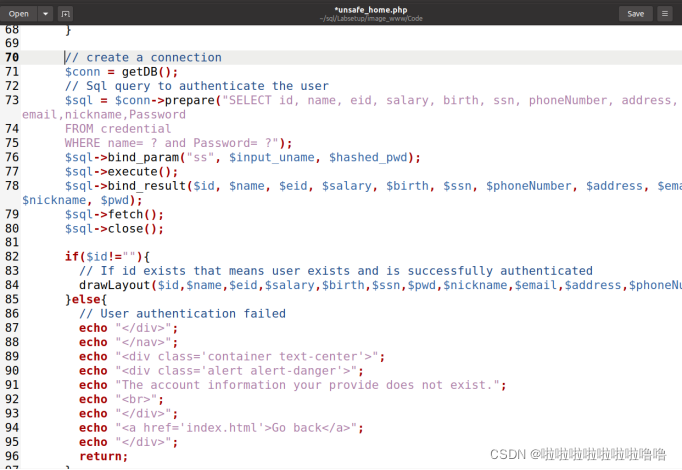Click the if($id!="") condition line
The width and height of the screenshot is (682, 470).
click(x=107, y=257)
